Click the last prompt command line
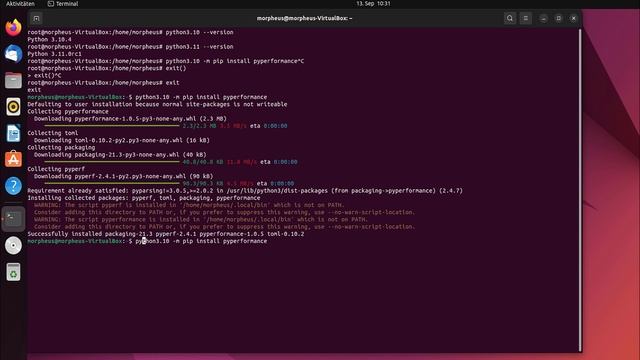Screen dimensions: 640x360 pyautogui.click(x=147, y=241)
